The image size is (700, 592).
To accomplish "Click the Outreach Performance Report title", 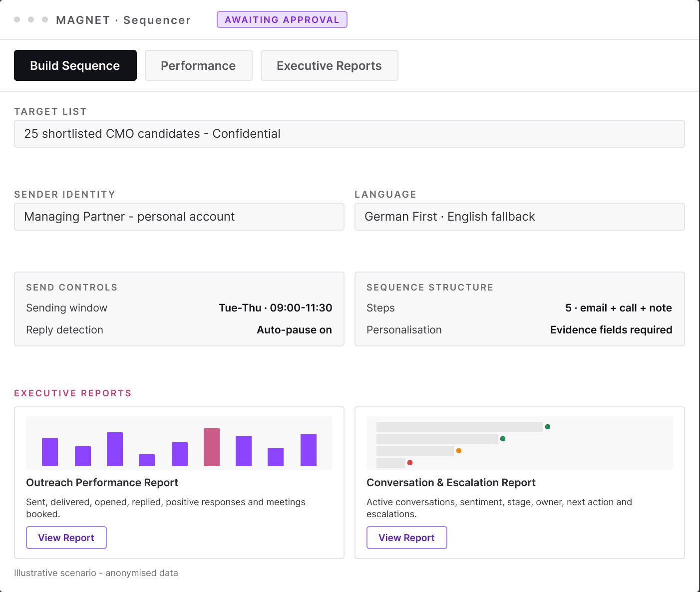I will click(x=102, y=483).
